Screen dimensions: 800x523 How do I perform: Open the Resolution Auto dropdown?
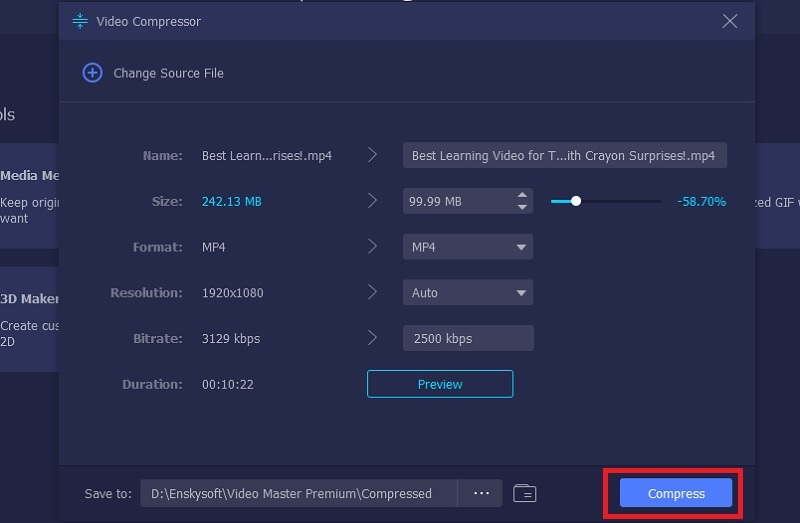468,292
